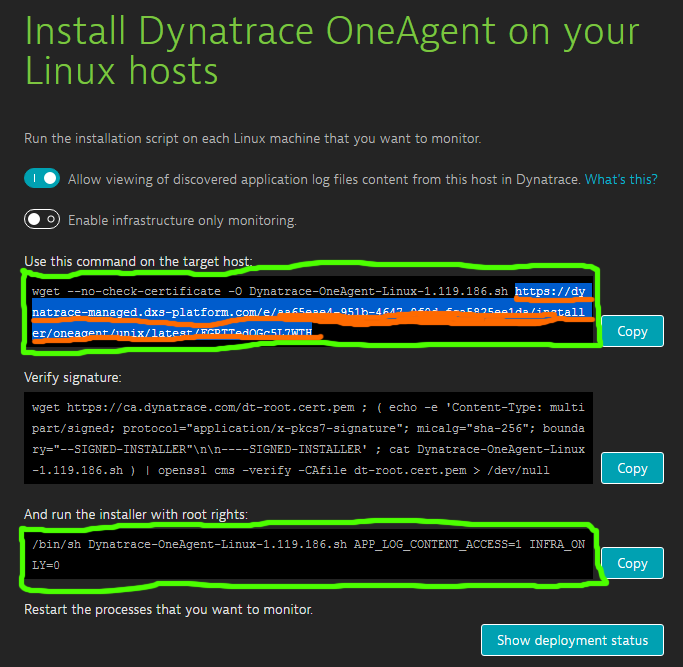
Task: Enable infrastructure only monitoring switch
Action: 42,220
